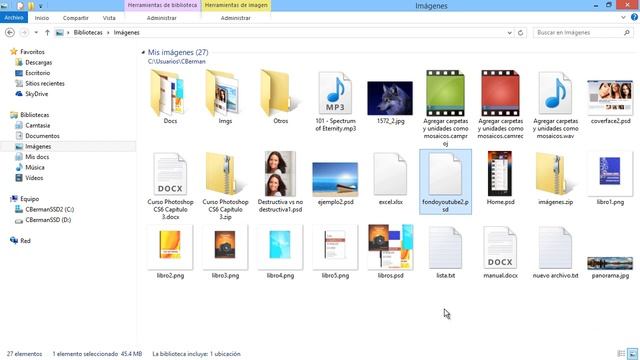
Task: Open Sitios recientes in the sidebar
Action: click(x=45, y=83)
